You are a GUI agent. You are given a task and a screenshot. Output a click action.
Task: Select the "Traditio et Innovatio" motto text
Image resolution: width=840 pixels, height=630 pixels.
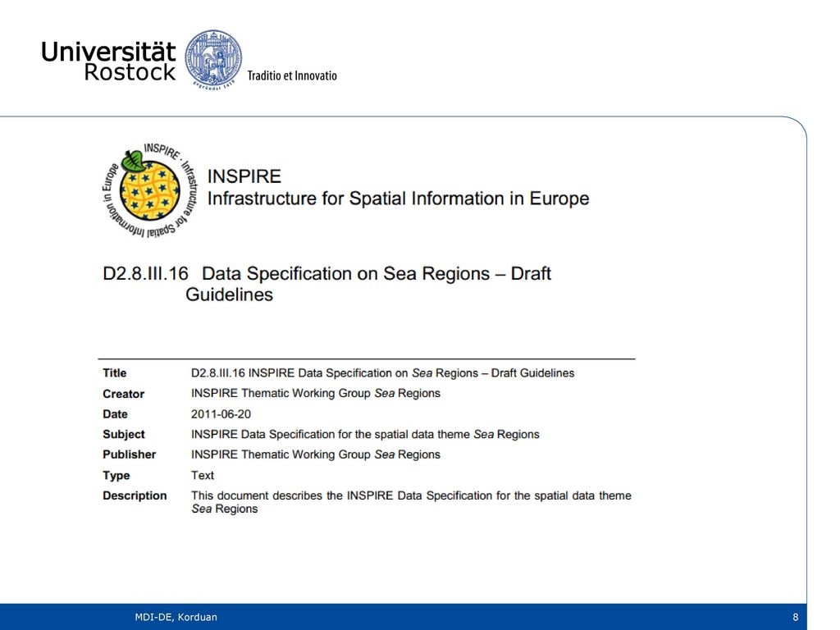[x=292, y=75]
